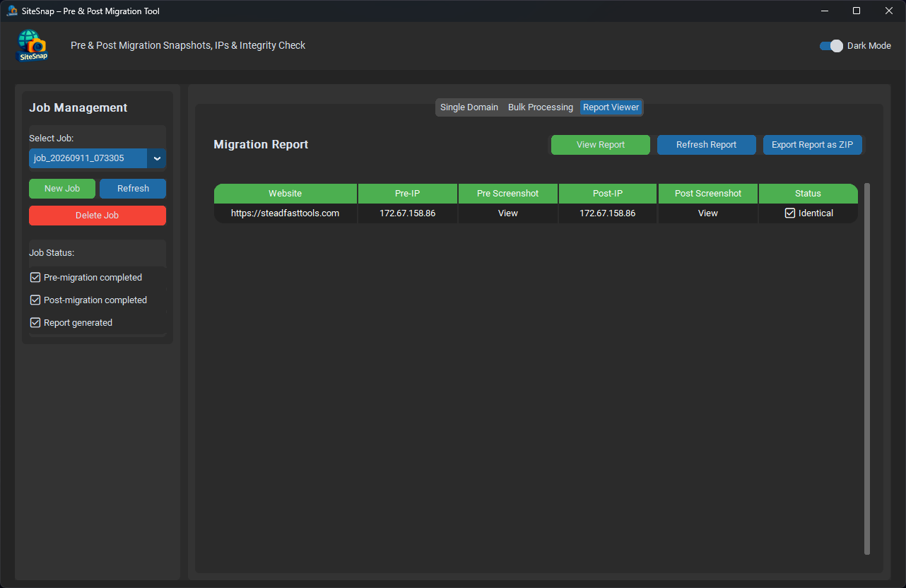Minimize the SiteSnap window
Screen dimensions: 906x588
[825, 11]
